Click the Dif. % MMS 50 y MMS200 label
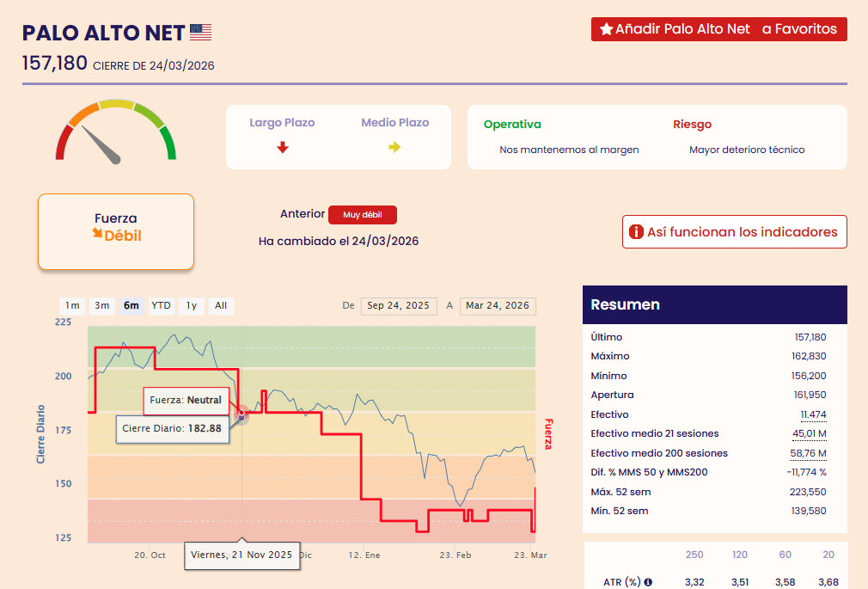Screen dimensions: 868x589 pyautogui.click(x=649, y=473)
